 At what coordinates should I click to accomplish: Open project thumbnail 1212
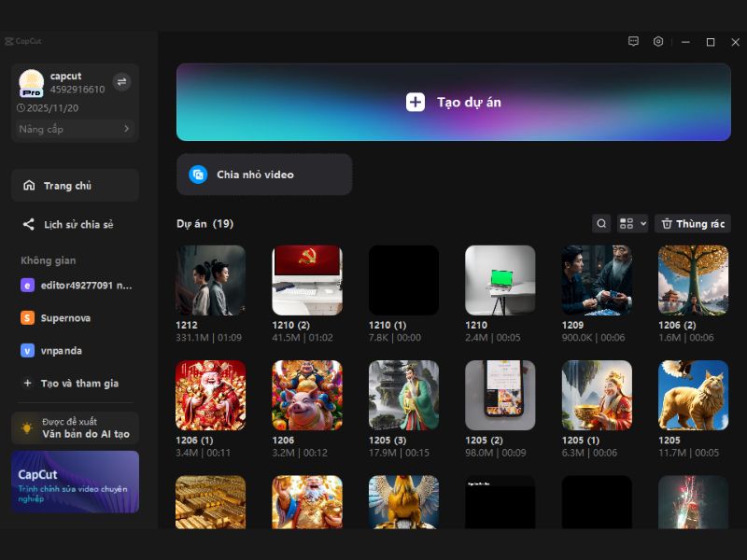[x=211, y=280]
